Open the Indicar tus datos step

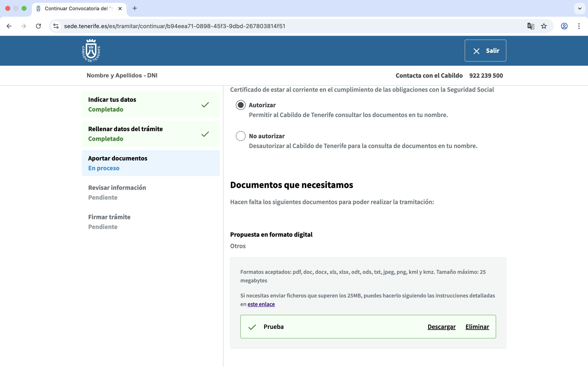[151, 104]
